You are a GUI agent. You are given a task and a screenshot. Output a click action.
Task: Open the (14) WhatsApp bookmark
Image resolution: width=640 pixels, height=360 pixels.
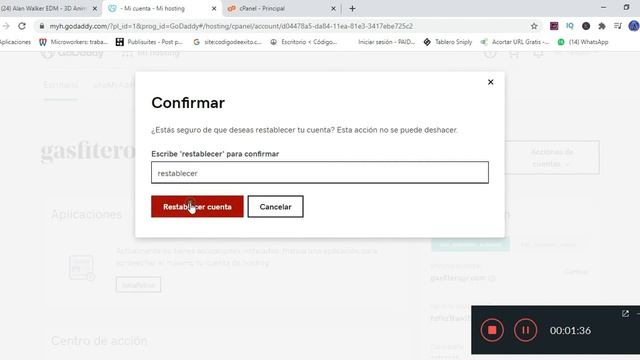[x=583, y=42]
